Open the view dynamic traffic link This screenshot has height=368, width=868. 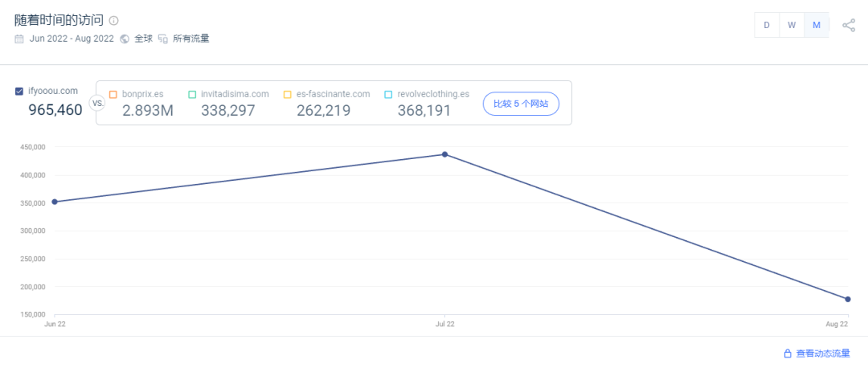click(822, 354)
